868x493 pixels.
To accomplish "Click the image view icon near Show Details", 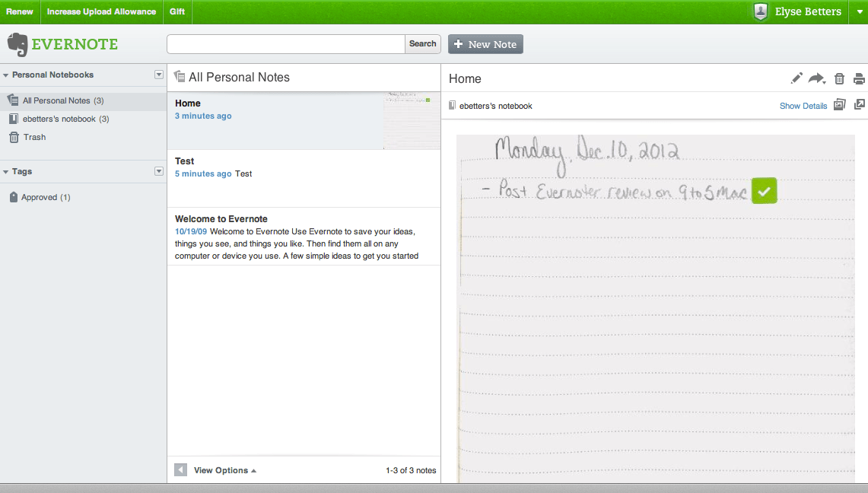I will 839,105.
